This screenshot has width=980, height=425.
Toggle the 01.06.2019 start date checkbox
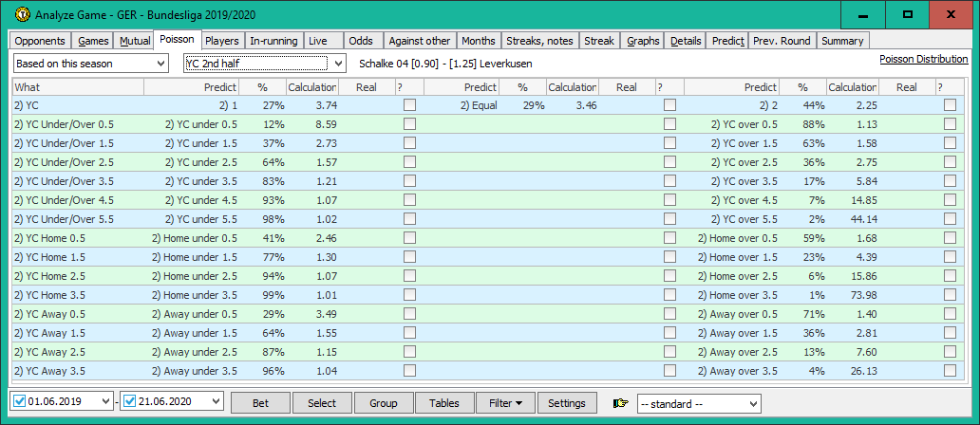21,402
